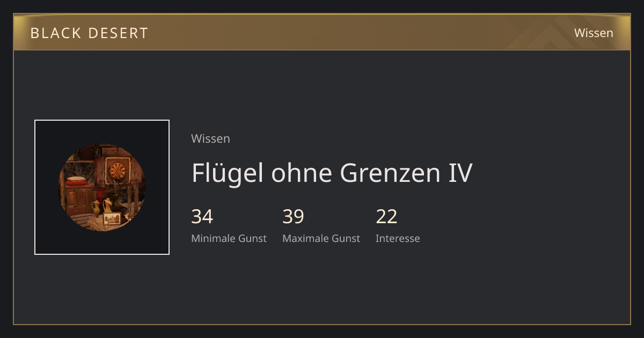Click the minimum favor value 34
644x338 pixels.
pyautogui.click(x=202, y=217)
